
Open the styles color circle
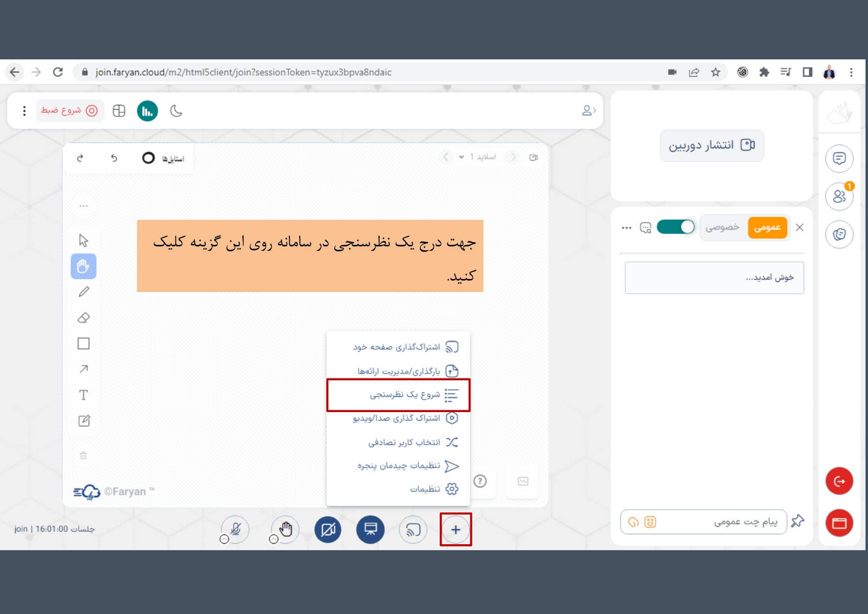tap(148, 158)
